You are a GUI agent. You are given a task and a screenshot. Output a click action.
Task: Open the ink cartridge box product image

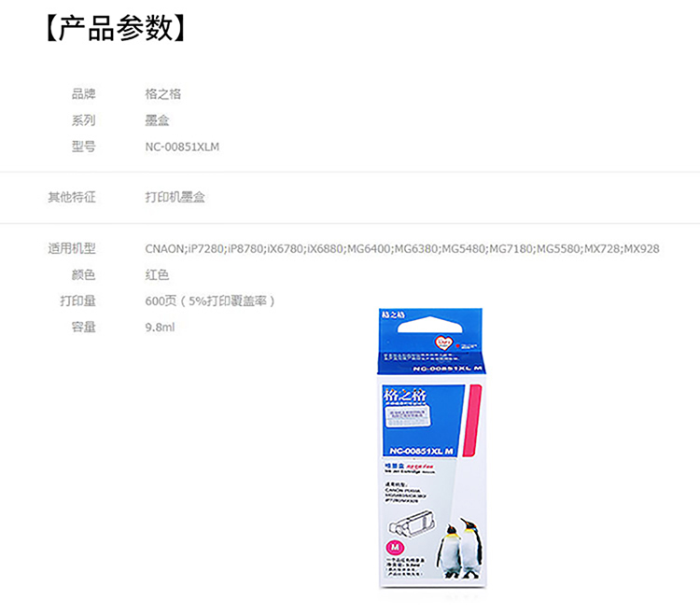pyautogui.click(x=432, y=447)
